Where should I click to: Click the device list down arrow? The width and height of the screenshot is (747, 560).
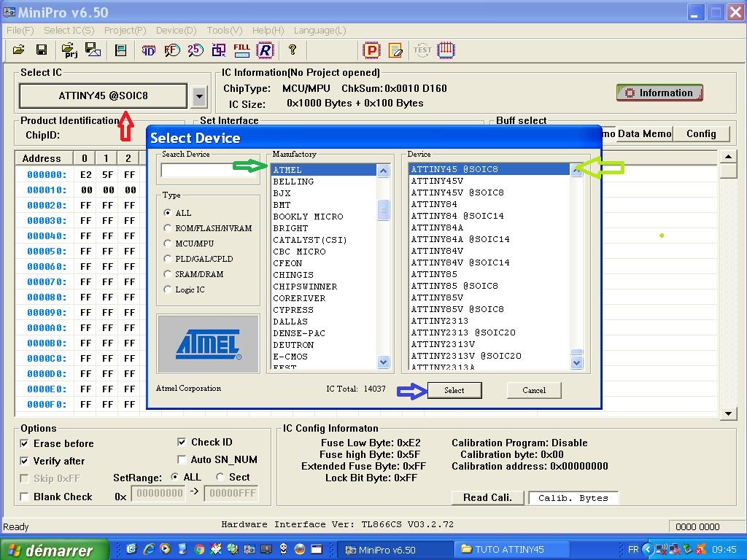(x=576, y=363)
